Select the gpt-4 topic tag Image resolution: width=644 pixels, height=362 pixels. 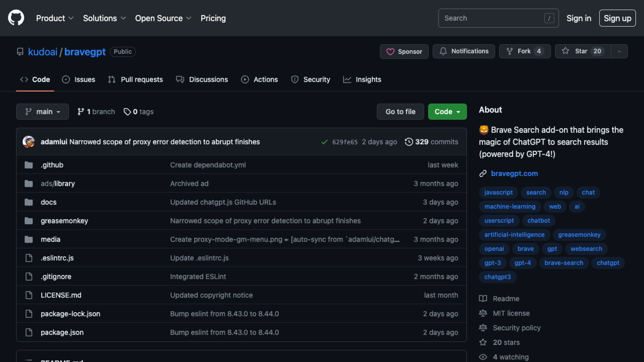[x=523, y=263]
